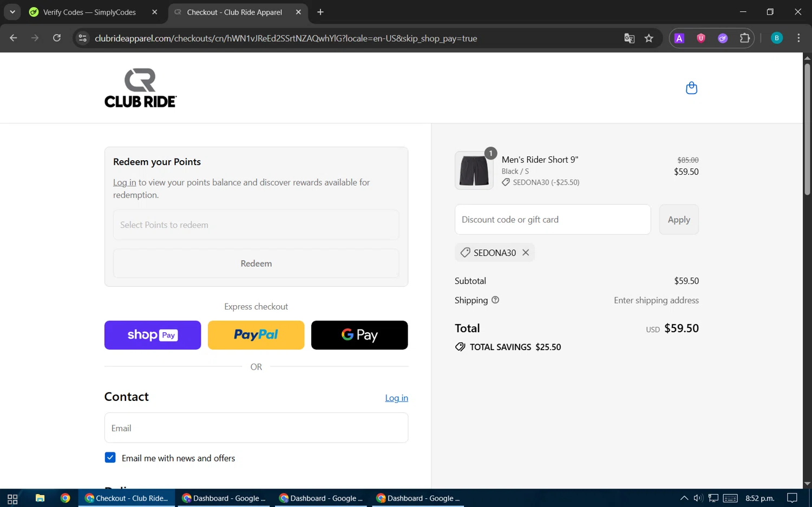The width and height of the screenshot is (812, 507).
Task: Focus the Discount code or gift card field
Action: coord(553,220)
